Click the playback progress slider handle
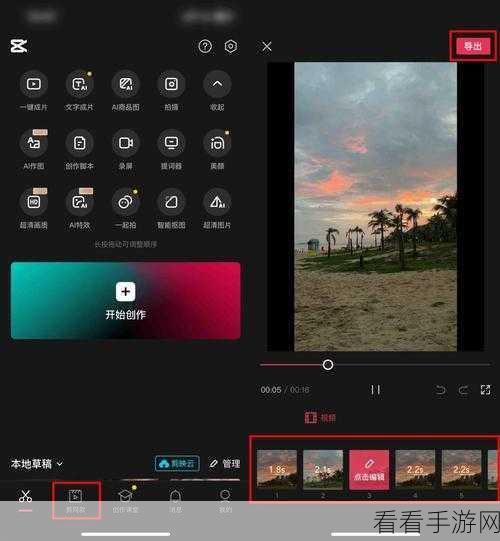 (x=328, y=365)
